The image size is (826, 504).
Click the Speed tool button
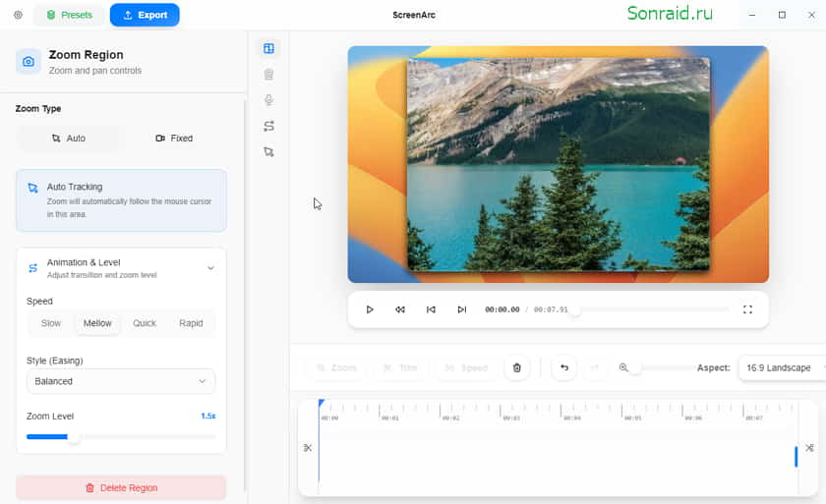pyautogui.click(x=467, y=367)
